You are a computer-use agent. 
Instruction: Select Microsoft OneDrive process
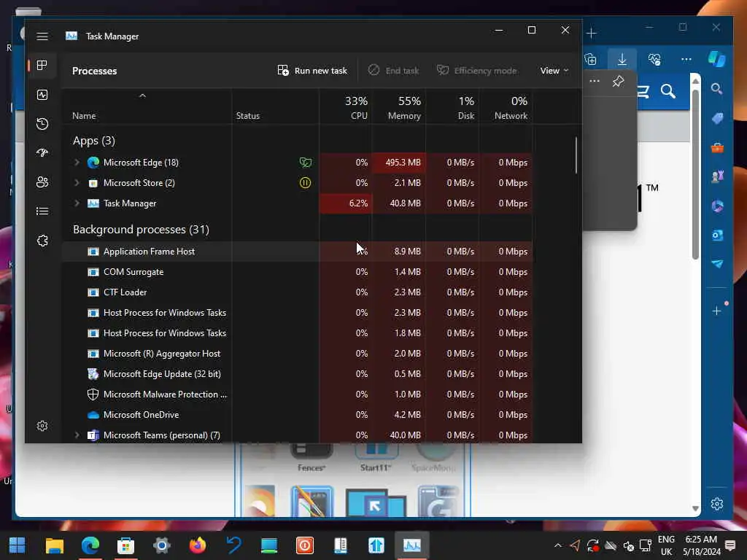point(298,415)
